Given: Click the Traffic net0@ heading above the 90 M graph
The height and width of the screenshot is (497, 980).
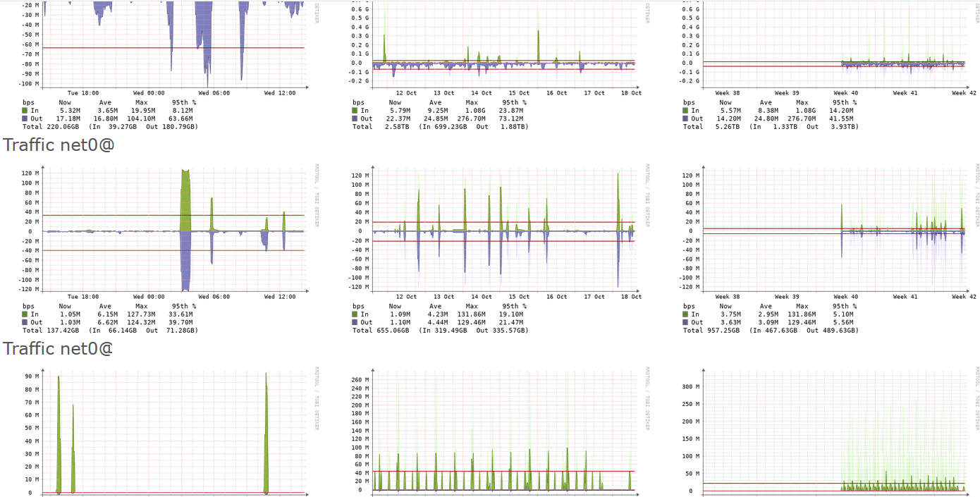Looking at the screenshot, I should [x=59, y=348].
